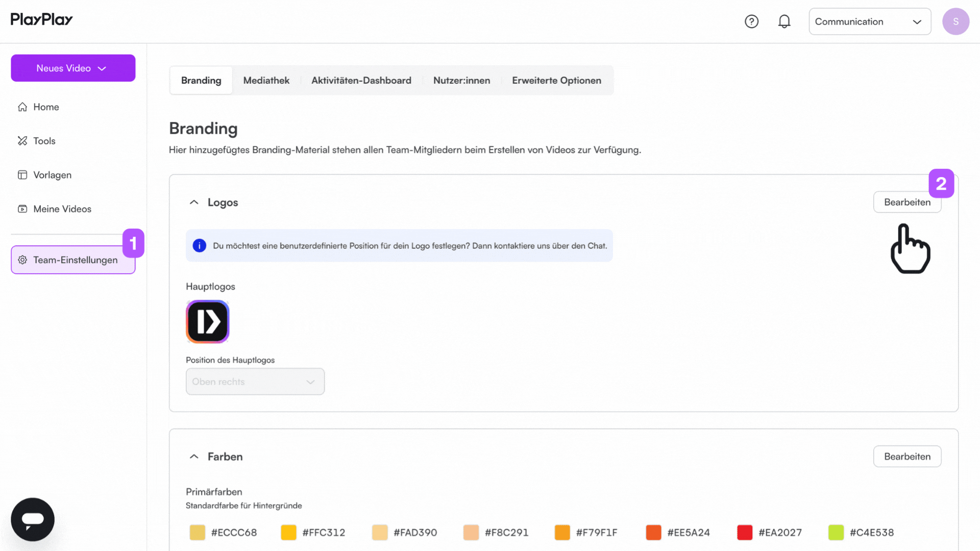The height and width of the screenshot is (551, 980).
Task: Click Bearbeiten in the Logos section
Action: (x=907, y=202)
